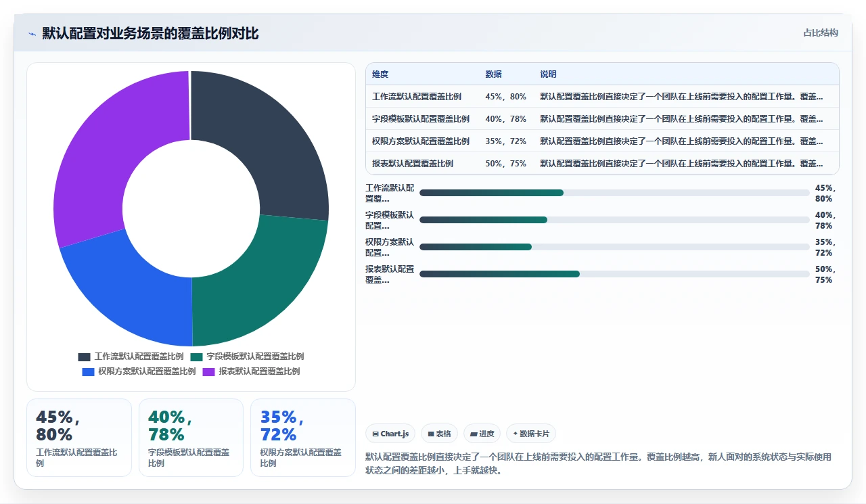The image size is (866, 504).
Task: Click the 说明 column header
Action: [x=548, y=74]
